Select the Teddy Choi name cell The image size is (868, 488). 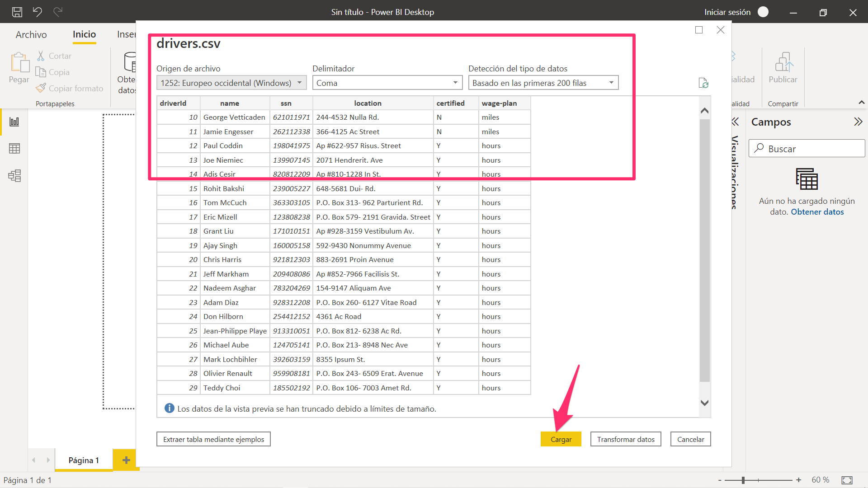tap(235, 388)
